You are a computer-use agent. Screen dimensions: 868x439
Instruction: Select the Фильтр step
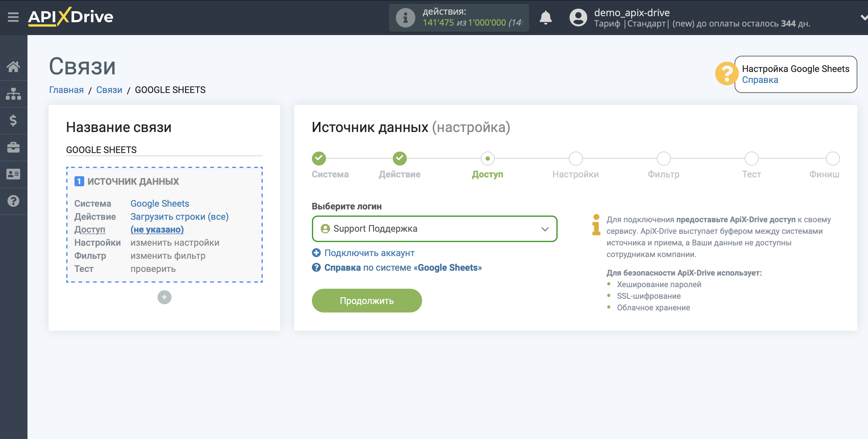point(664,159)
